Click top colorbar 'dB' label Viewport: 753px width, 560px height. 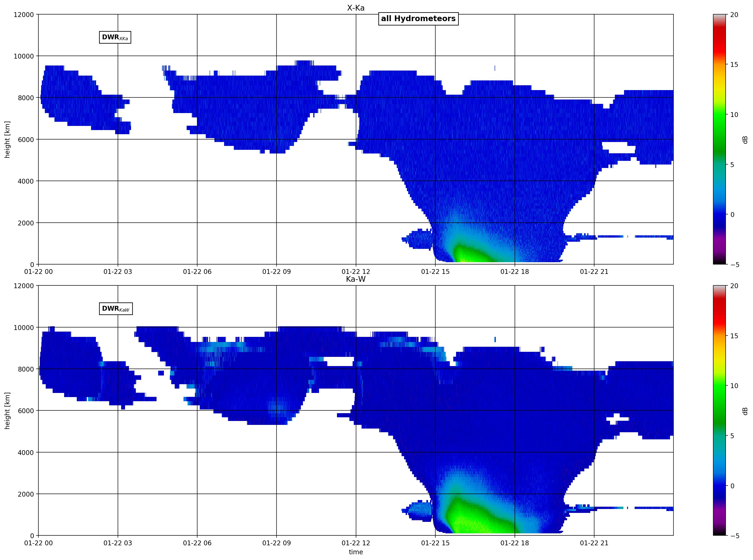click(x=745, y=140)
